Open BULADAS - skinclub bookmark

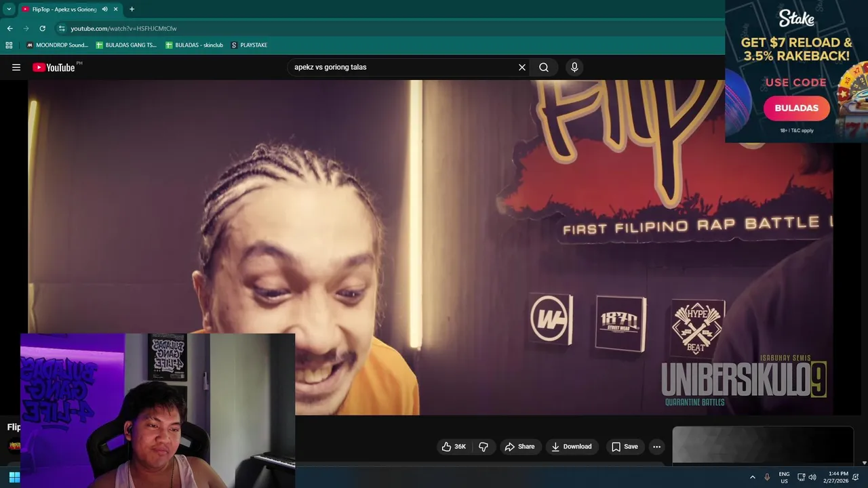click(195, 45)
